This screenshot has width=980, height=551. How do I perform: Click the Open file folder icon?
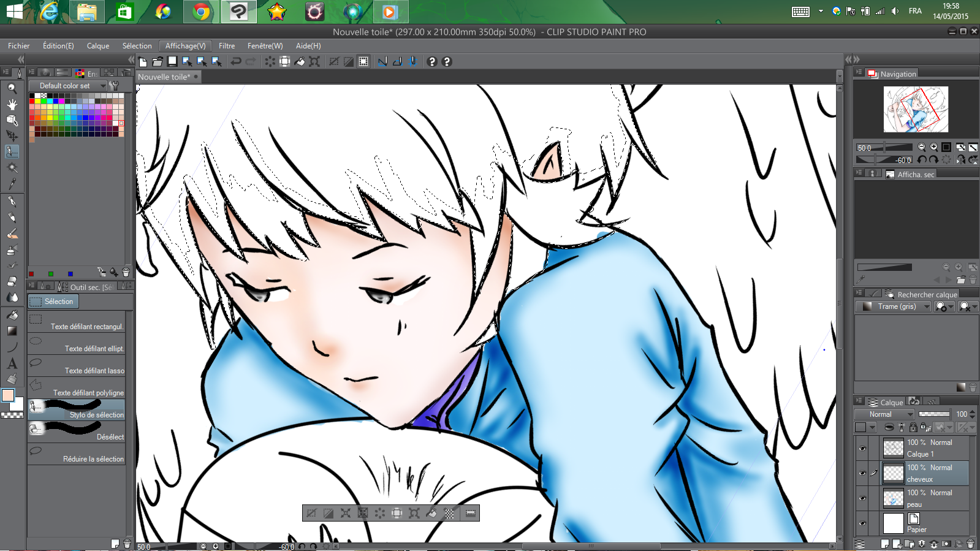pos(158,61)
